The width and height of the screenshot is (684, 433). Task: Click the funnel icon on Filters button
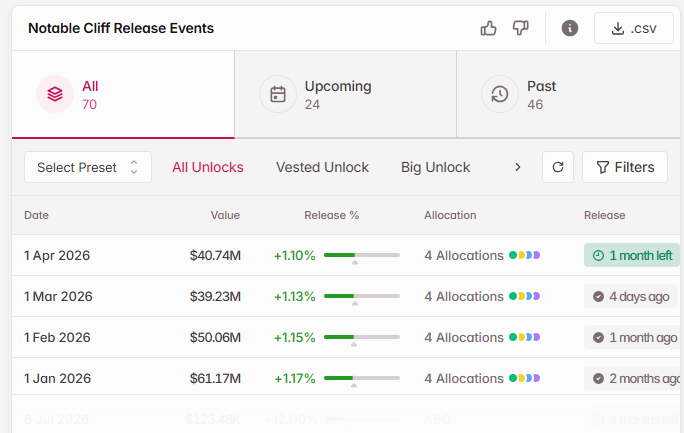[602, 167]
